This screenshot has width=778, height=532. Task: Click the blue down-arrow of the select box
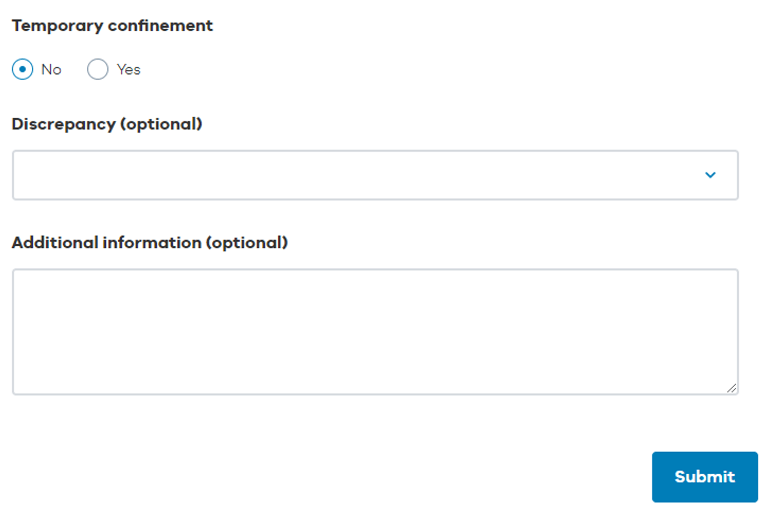710,175
